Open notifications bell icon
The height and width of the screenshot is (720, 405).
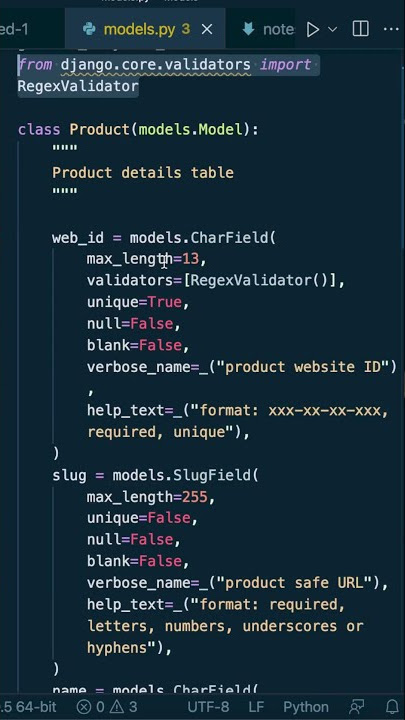click(392, 706)
